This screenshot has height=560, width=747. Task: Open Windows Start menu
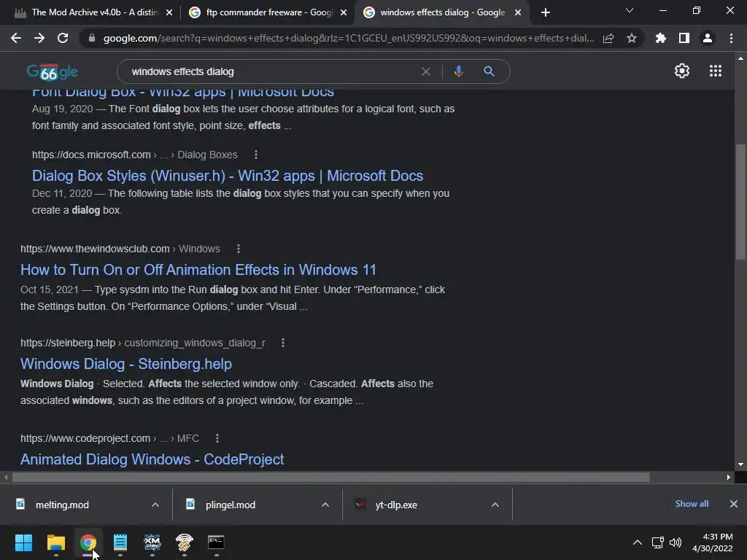(x=23, y=542)
